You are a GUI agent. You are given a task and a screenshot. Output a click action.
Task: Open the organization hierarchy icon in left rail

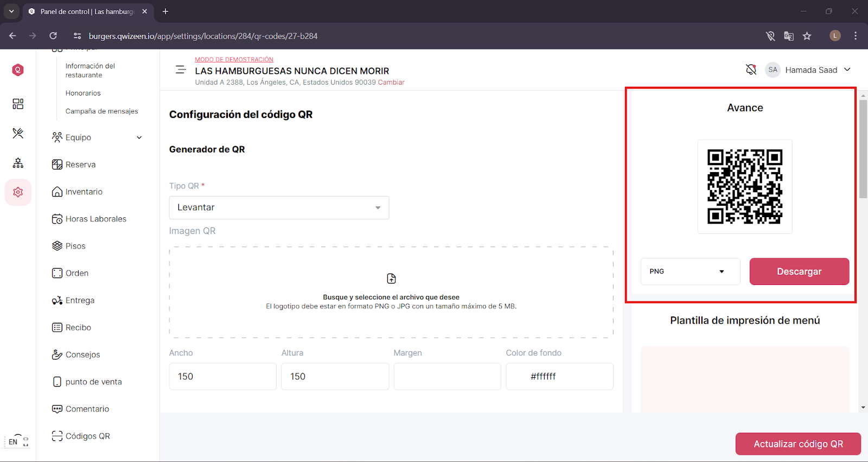click(18, 163)
